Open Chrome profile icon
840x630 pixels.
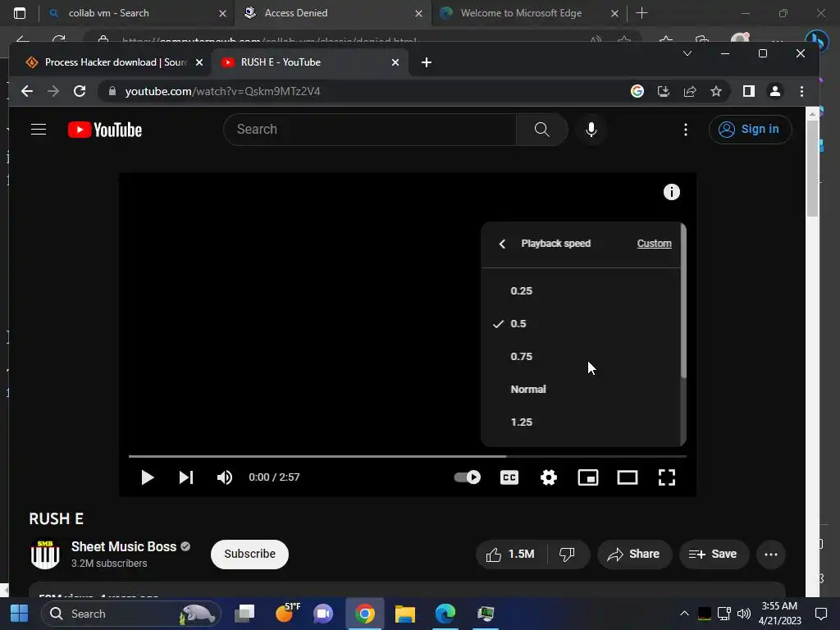point(774,91)
